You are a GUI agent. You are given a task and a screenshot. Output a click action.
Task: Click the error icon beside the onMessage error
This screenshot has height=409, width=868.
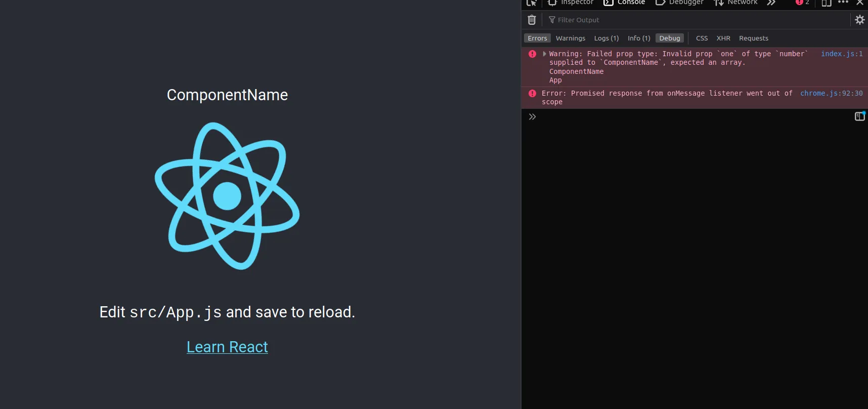532,93
